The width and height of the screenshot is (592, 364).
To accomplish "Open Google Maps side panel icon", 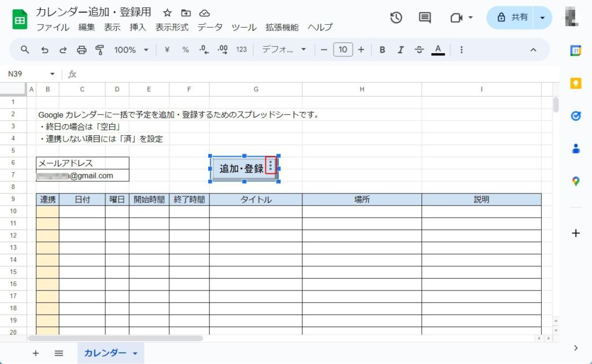I will pyautogui.click(x=575, y=181).
